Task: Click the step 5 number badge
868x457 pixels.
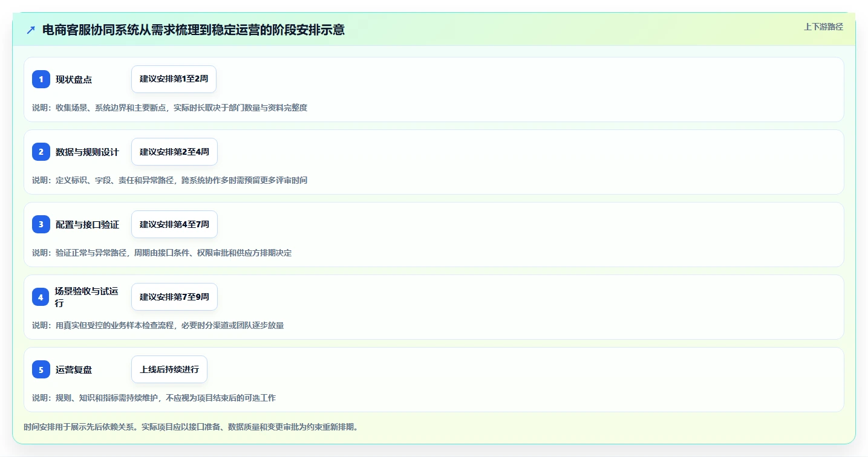Action: coord(41,369)
